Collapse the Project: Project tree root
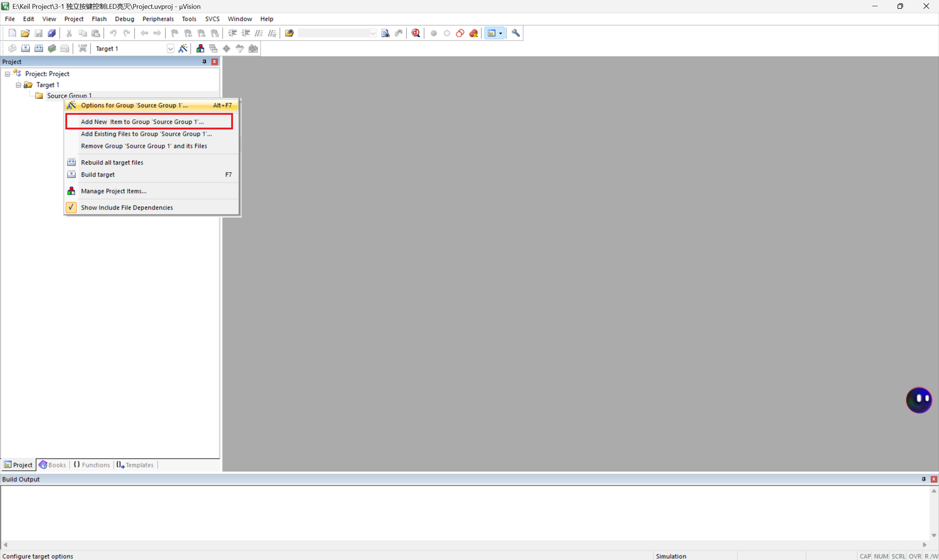939x560 pixels. point(7,74)
